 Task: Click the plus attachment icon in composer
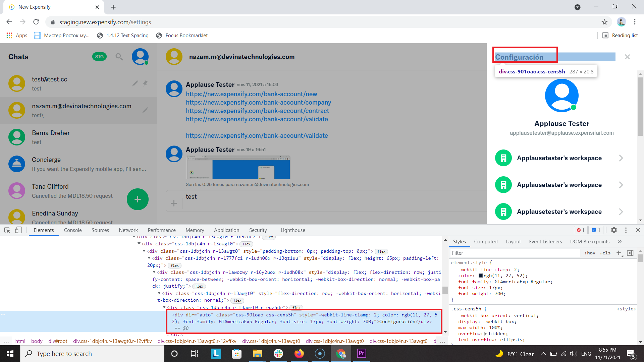(x=174, y=203)
